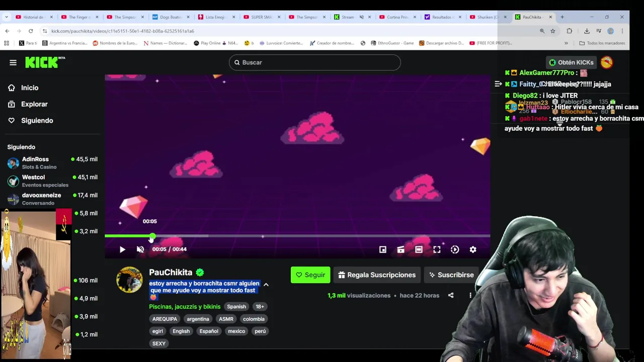Image resolution: width=644 pixels, height=362 pixels.
Task: Unmute the video player volume
Action: tap(140, 249)
